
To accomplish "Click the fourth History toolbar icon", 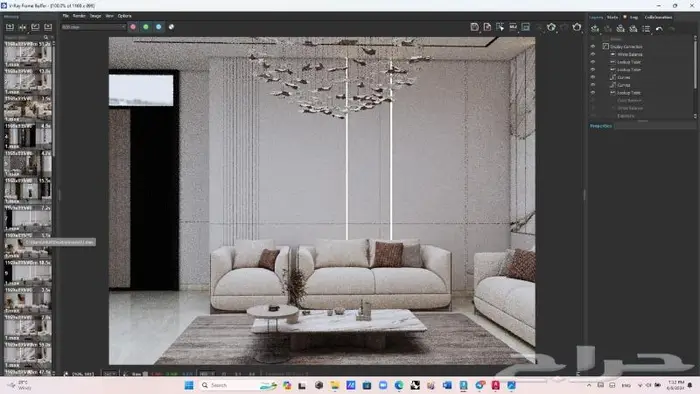I will [48, 27].
